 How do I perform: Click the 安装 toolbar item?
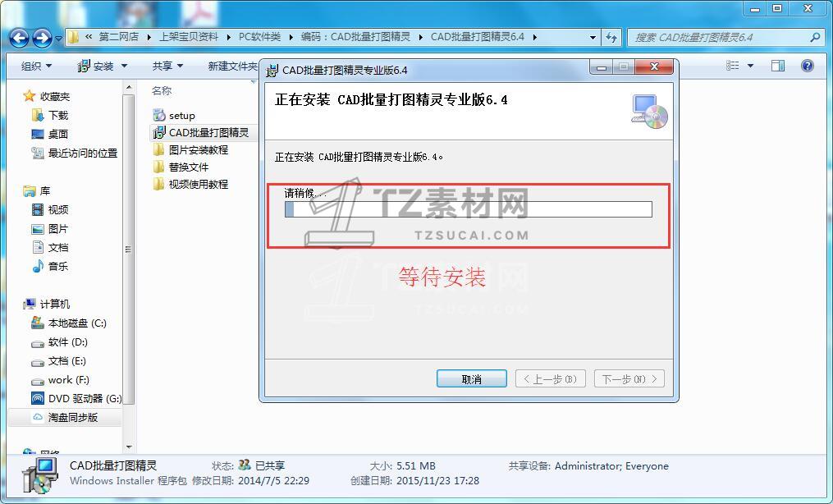point(103,66)
